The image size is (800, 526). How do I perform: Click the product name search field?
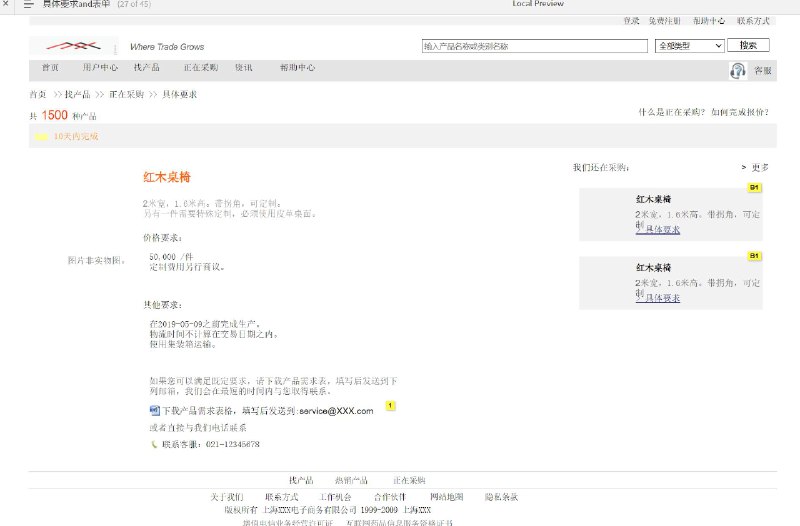point(535,46)
